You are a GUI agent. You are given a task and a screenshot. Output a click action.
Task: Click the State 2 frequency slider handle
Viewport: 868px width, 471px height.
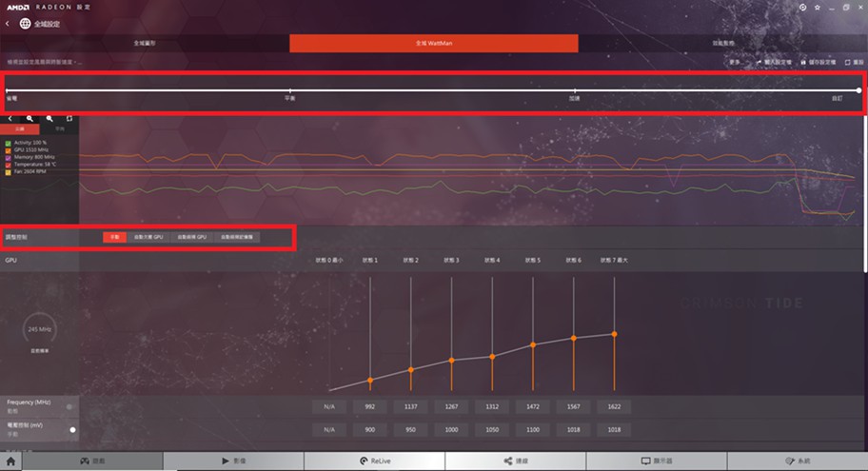411,370
